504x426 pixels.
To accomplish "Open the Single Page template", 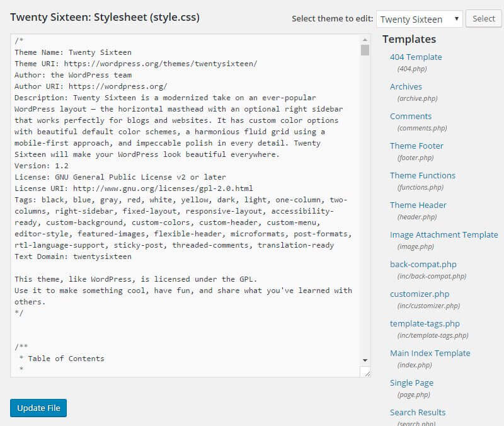I will 411,383.
